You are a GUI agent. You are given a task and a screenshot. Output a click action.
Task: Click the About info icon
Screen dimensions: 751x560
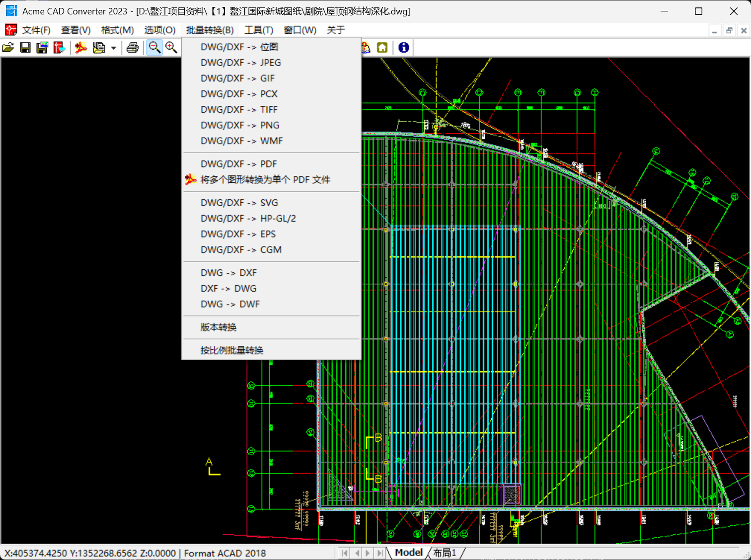coord(404,48)
